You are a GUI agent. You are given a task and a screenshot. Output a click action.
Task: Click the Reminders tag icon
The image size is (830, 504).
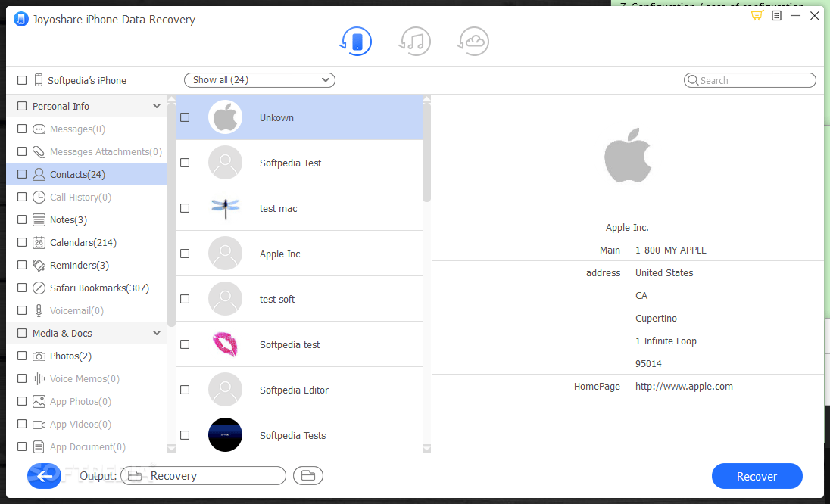(x=39, y=266)
